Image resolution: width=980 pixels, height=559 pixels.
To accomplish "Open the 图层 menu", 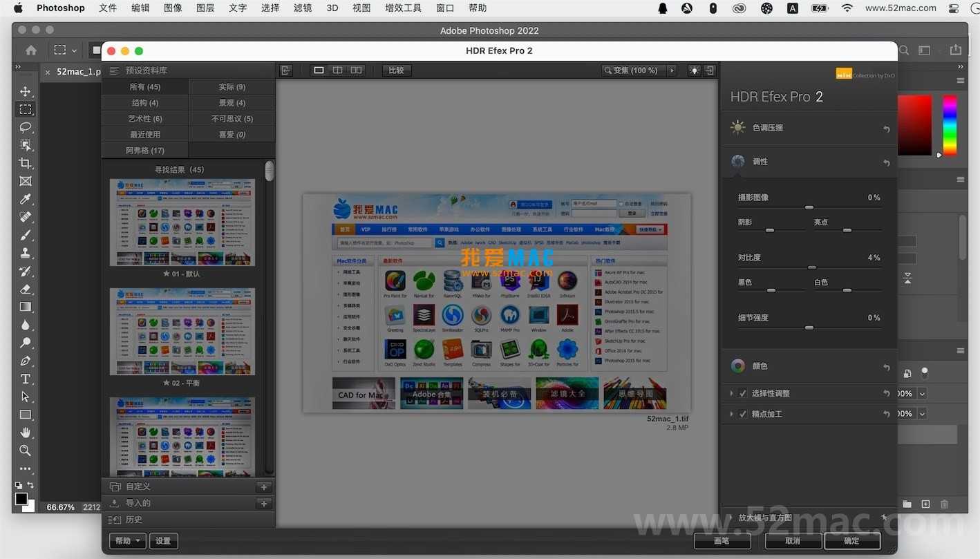I will (x=205, y=8).
